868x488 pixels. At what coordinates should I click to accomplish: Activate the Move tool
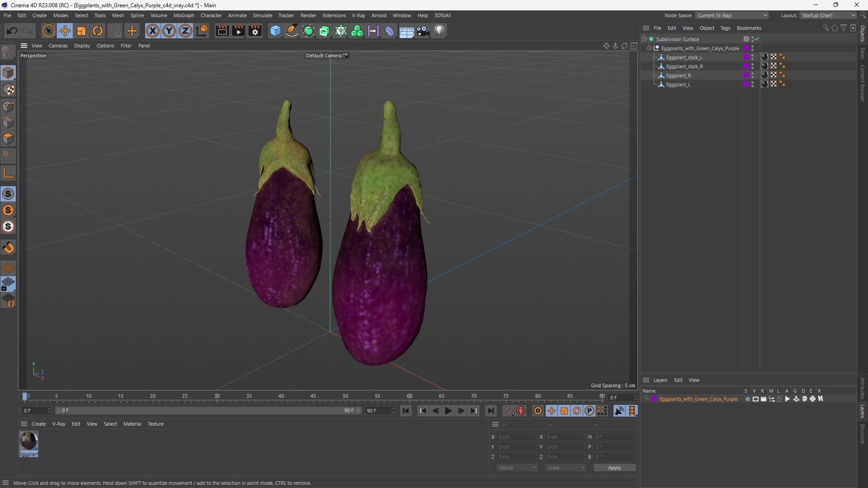click(65, 31)
